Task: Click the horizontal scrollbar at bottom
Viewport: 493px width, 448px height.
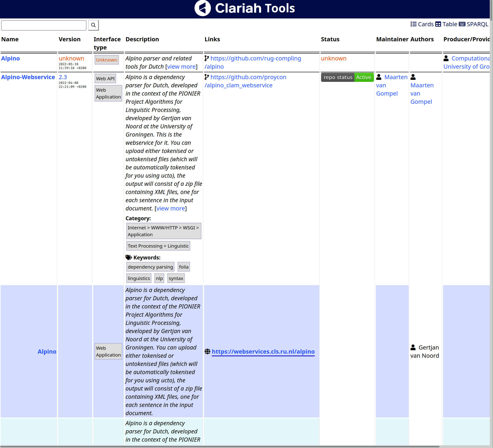Action: (220, 447)
